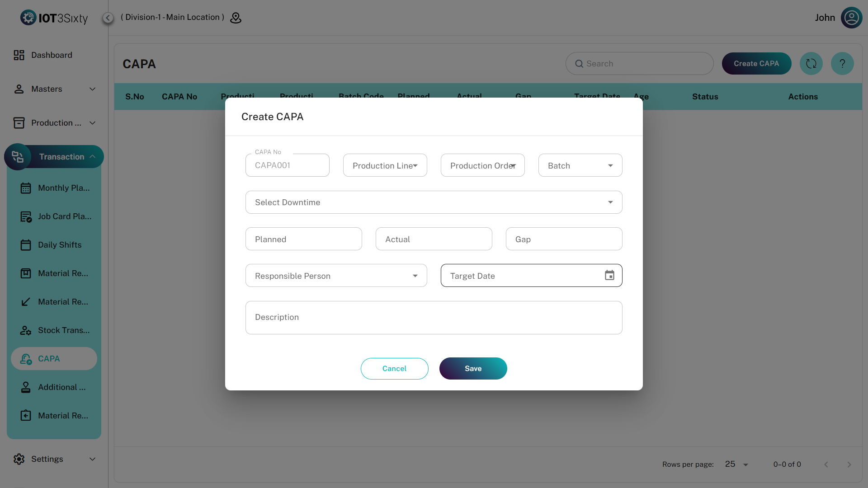Open the Production Line dropdown

385,165
